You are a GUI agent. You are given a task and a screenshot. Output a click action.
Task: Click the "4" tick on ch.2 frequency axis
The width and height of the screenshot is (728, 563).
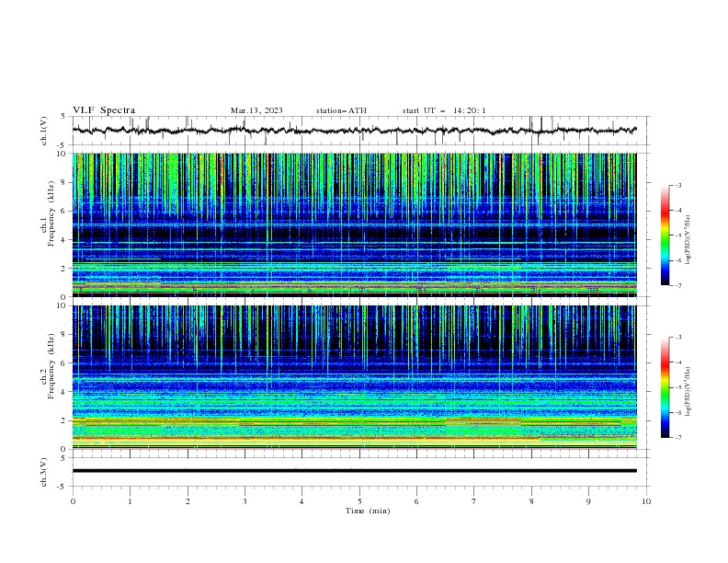[64, 392]
